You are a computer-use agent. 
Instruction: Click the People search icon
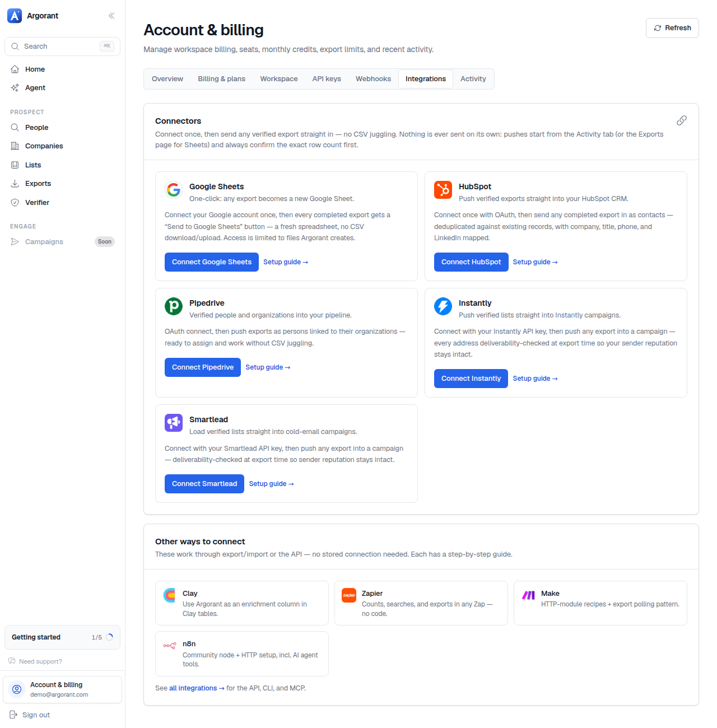[15, 128]
